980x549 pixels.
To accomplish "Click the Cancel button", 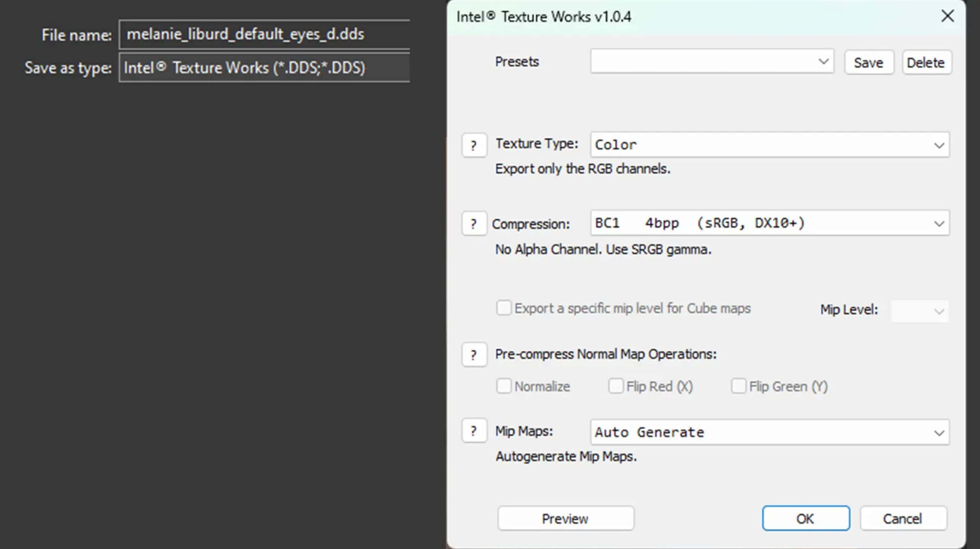I will [903, 518].
